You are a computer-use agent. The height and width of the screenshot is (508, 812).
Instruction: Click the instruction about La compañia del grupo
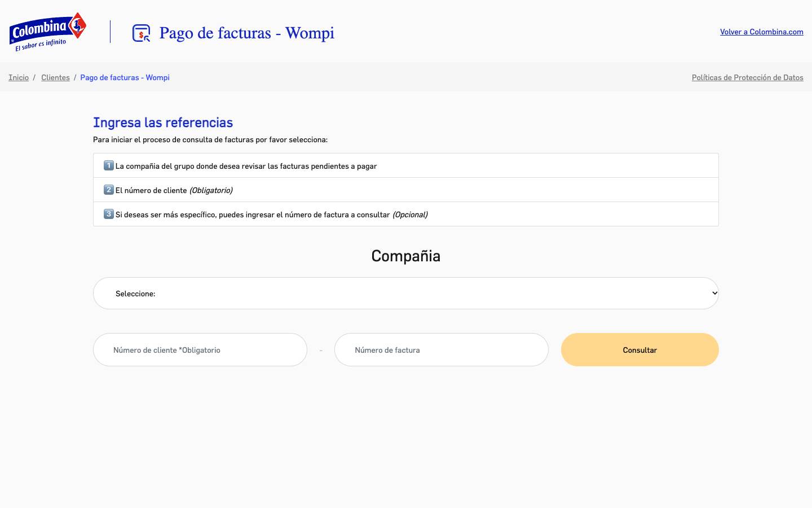[x=246, y=166]
